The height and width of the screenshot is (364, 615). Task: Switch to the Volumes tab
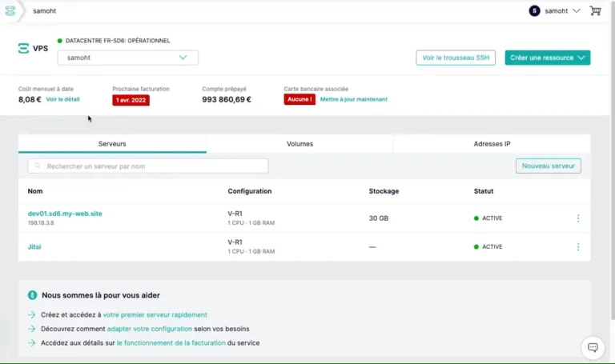click(299, 144)
